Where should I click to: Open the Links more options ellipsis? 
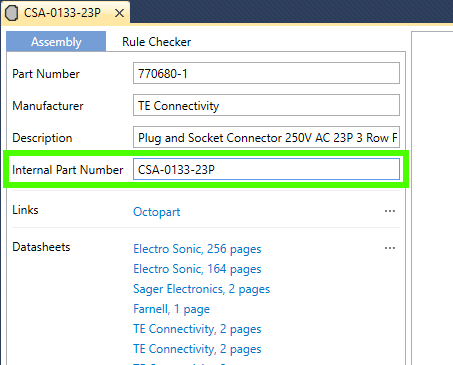point(390,211)
